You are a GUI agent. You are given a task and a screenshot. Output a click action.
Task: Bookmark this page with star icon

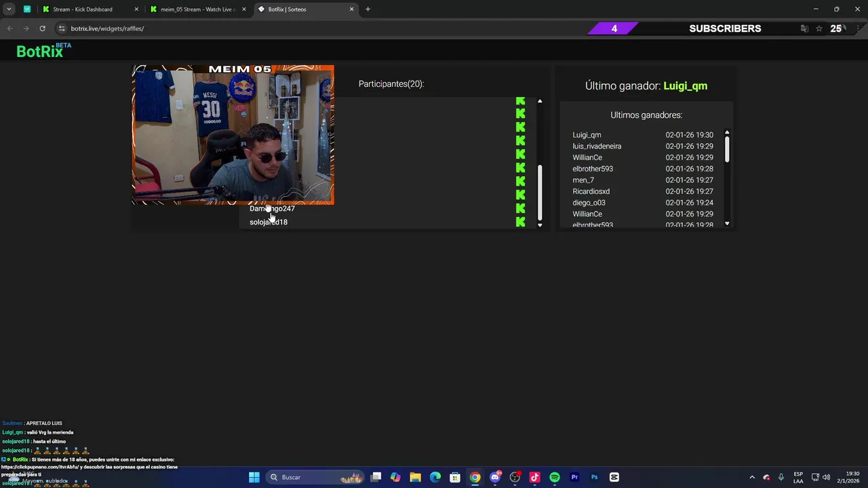819,28
